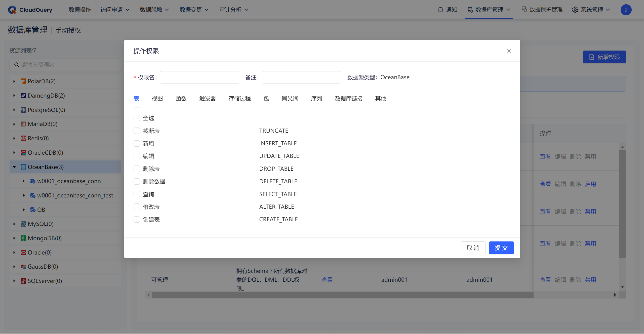Expand the w0001_oceanbase_conn connection node
Viewport: 644px width, 334px height.
[x=24, y=181]
